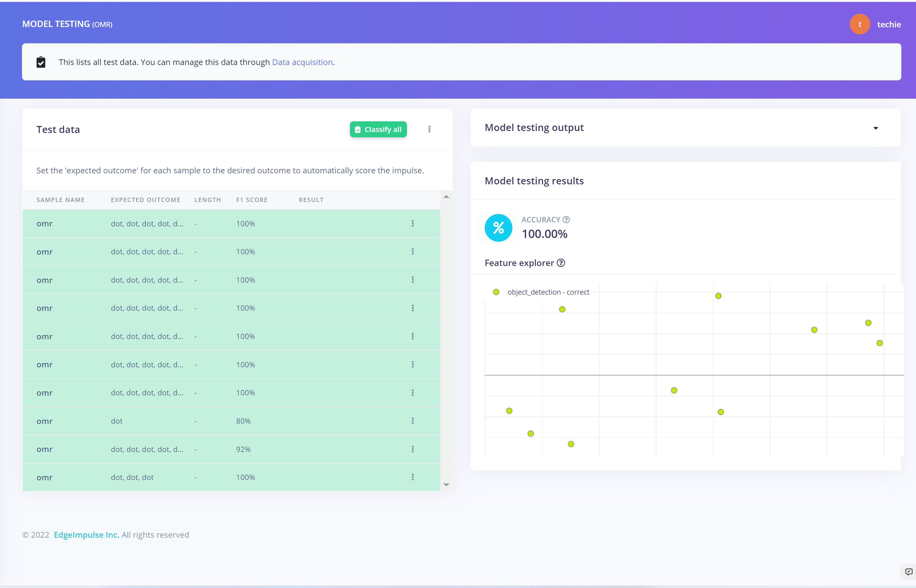Sort by F1 SCORE column header
916x588 pixels.
pyautogui.click(x=252, y=200)
